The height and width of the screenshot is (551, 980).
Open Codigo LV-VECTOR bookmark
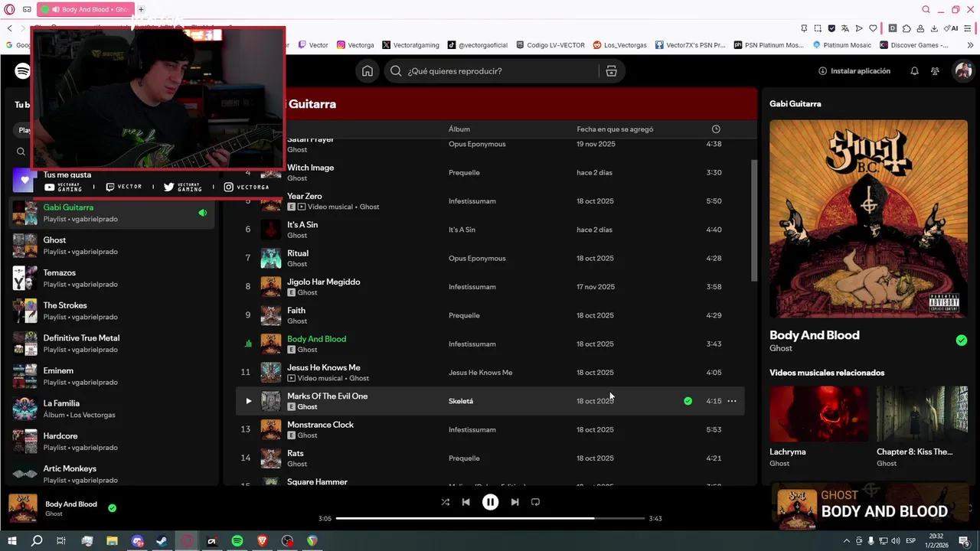[550, 45]
